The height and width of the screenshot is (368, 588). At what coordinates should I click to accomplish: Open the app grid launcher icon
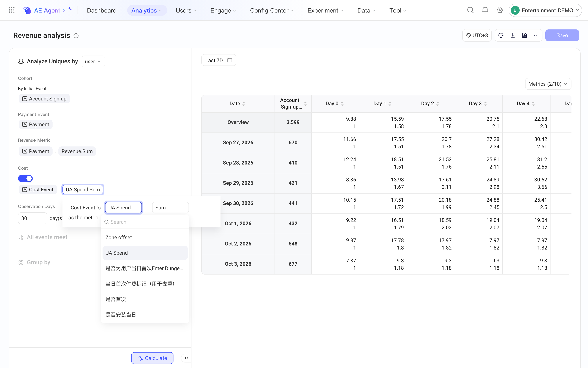tap(12, 10)
